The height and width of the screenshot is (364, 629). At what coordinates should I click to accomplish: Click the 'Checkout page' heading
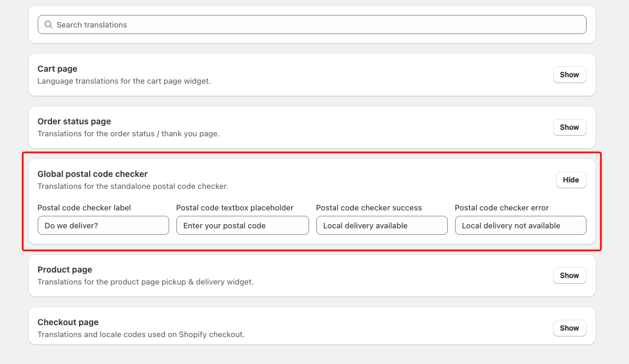point(68,322)
